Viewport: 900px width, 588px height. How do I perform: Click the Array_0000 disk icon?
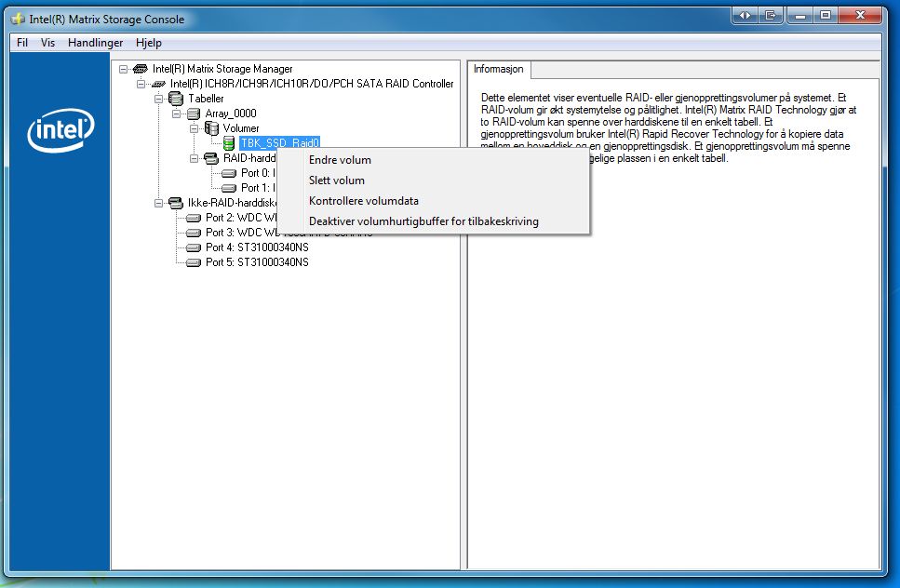click(194, 114)
